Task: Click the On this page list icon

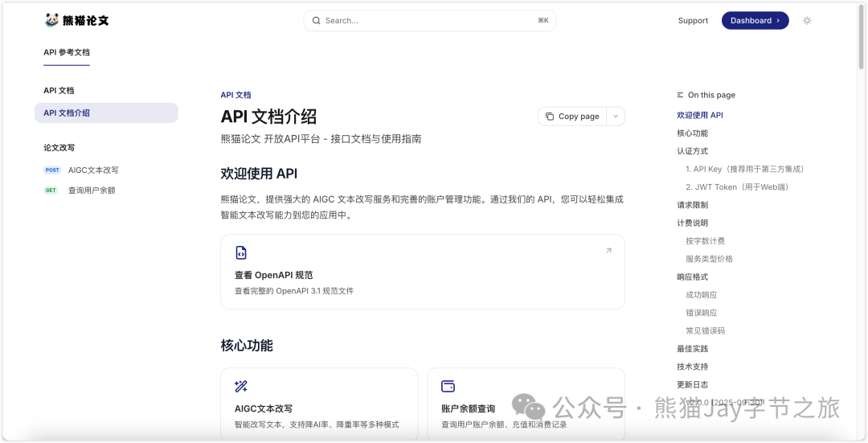Action: pos(681,95)
